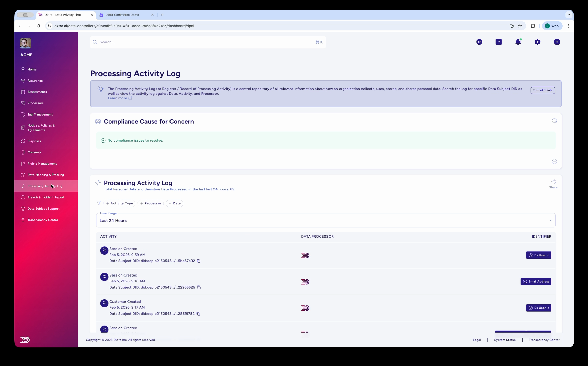Image resolution: width=588 pixels, height=366 pixels.
Task: Click the filter funnel icon above Activity Type
Action: (99, 203)
